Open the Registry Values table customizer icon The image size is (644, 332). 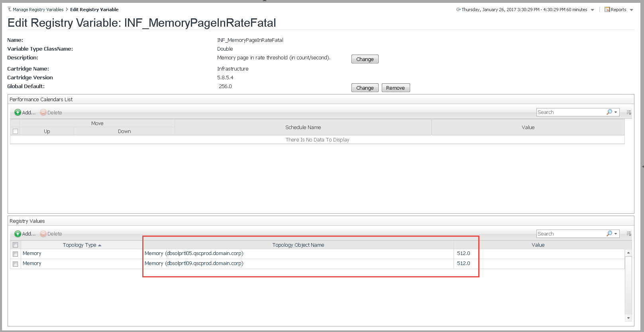(629, 234)
